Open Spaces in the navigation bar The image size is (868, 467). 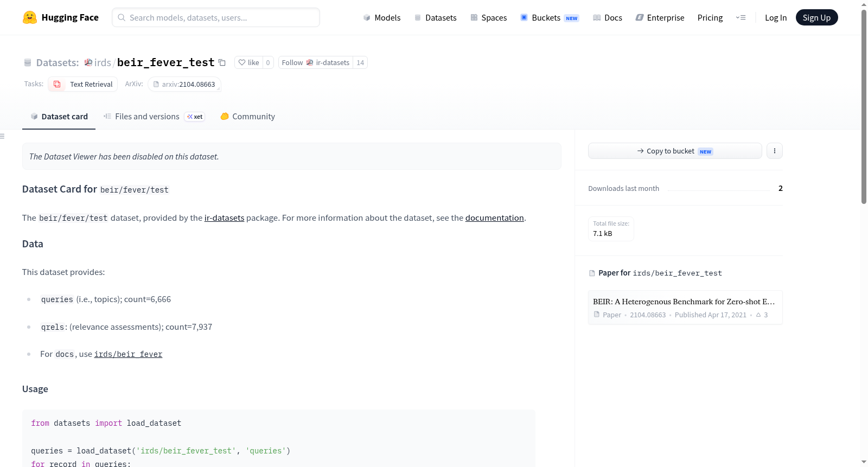tap(488, 17)
